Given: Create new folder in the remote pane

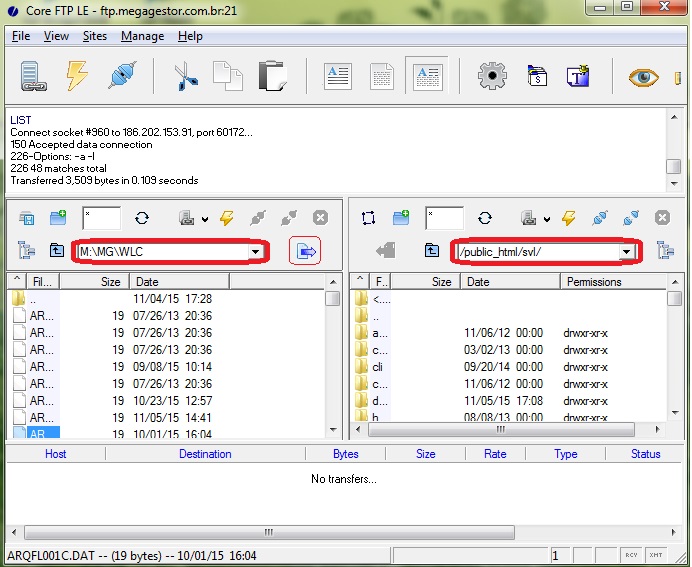Looking at the screenshot, I should (401, 218).
